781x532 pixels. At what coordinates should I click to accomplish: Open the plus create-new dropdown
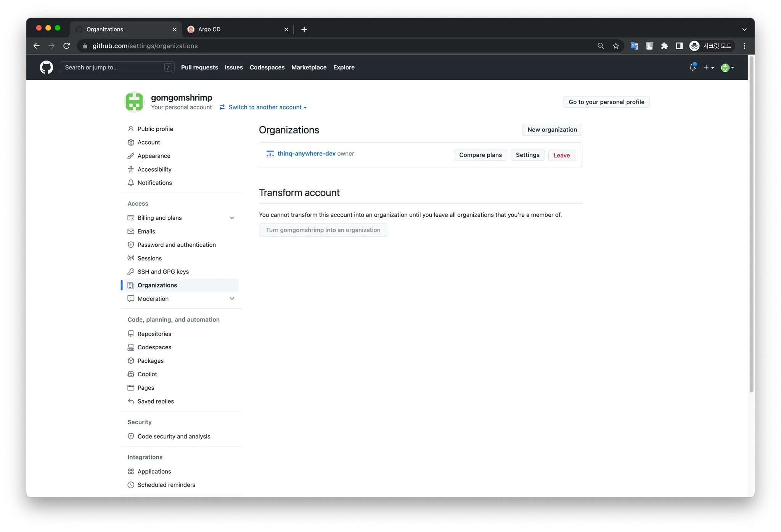pos(708,68)
